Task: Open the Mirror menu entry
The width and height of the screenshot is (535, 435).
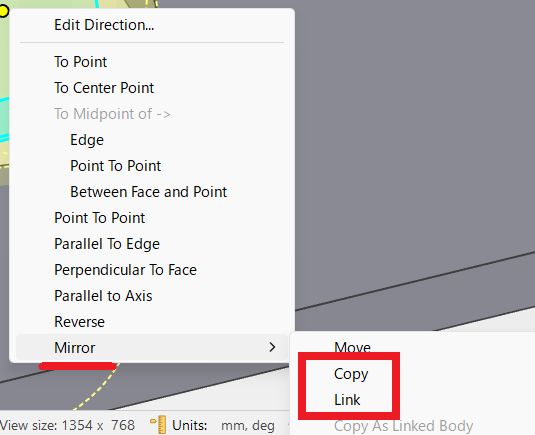Action: click(x=152, y=347)
